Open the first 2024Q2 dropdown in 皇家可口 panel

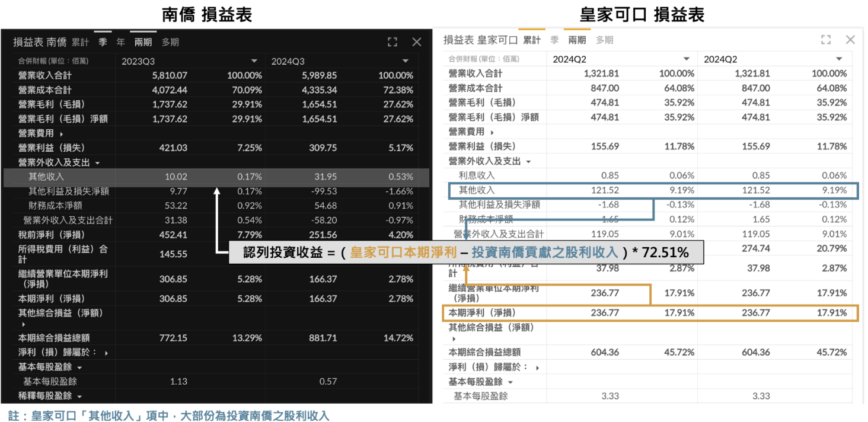click(687, 59)
